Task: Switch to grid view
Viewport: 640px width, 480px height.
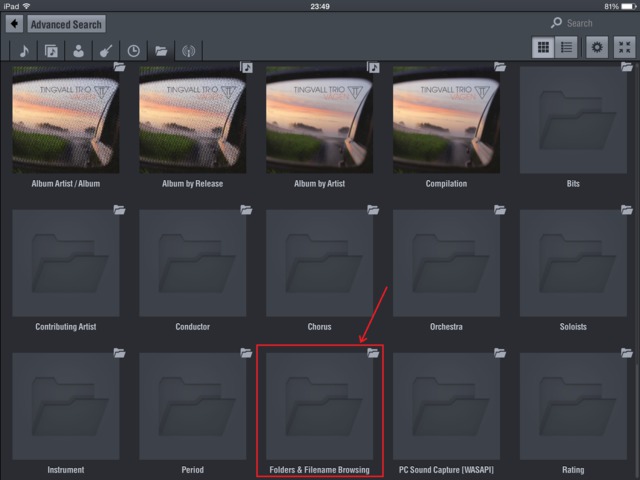Action: point(544,48)
